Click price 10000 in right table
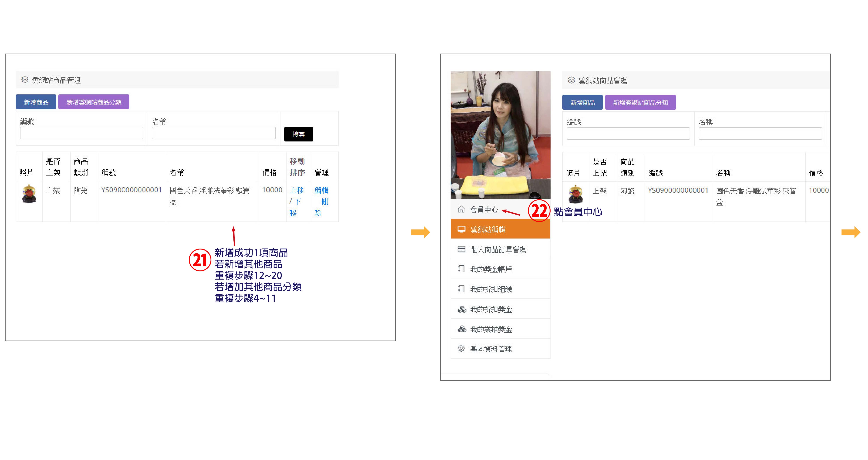This screenshot has width=868, height=460. click(x=819, y=190)
